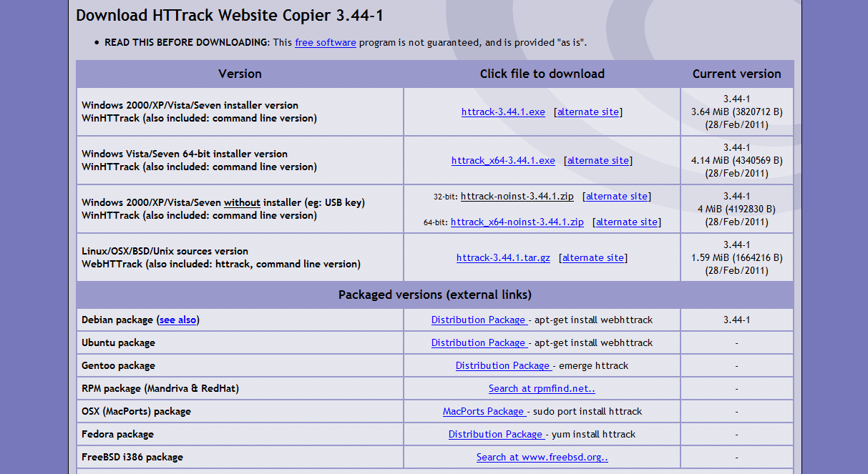Viewport: 868px width, 474px height.
Task: Search FreeBSD packages at www.freebsd.org
Action: click(542, 457)
